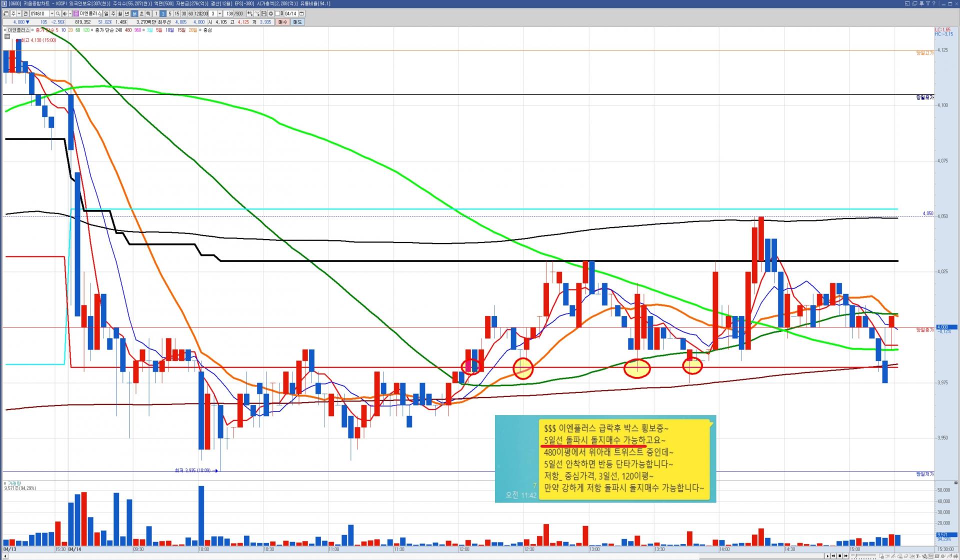Image resolution: width=960 pixels, height=560 pixels.
Task: Click the speaker sound icon in toolbar
Action: point(65,13)
